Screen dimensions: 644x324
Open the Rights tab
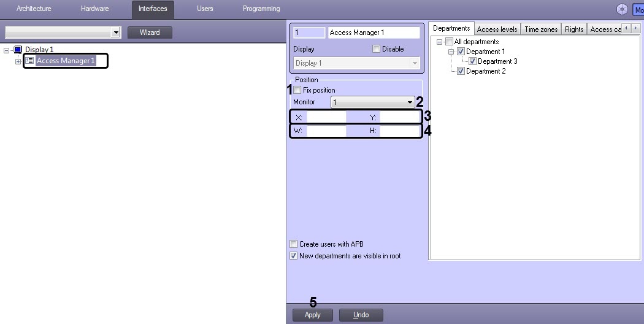[x=573, y=29]
